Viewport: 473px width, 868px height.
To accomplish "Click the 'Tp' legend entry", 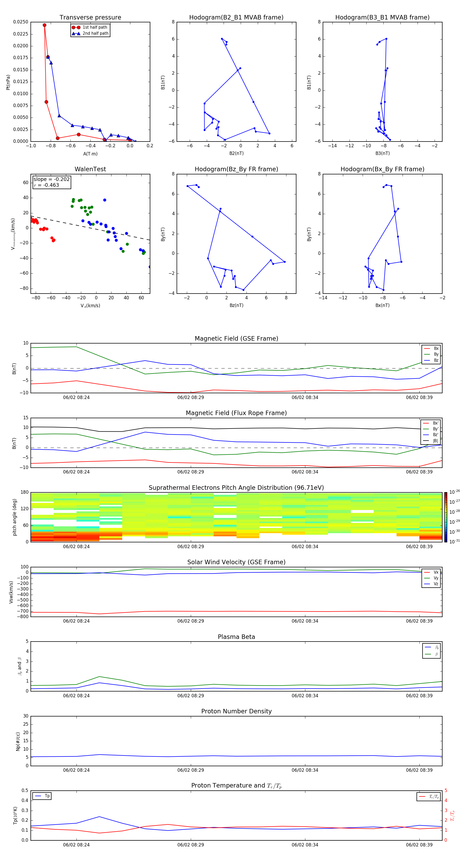I will (x=42, y=796).
